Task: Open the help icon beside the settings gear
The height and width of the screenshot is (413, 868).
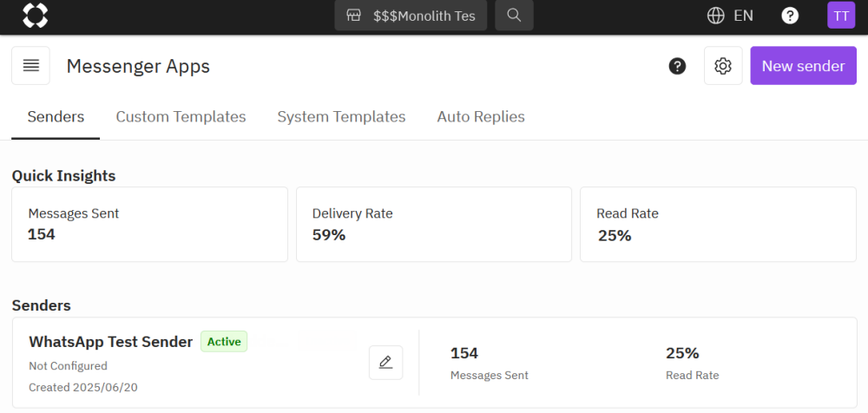Action: (x=678, y=67)
